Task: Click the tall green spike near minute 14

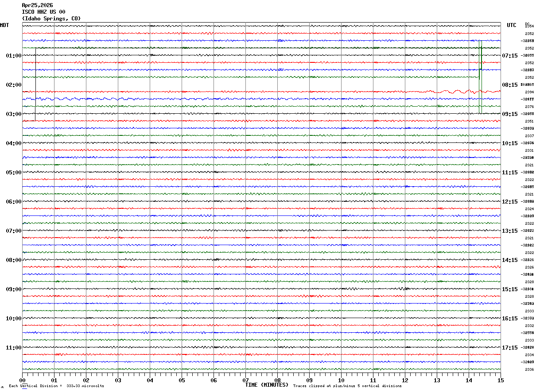Action: [x=481, y=58]
